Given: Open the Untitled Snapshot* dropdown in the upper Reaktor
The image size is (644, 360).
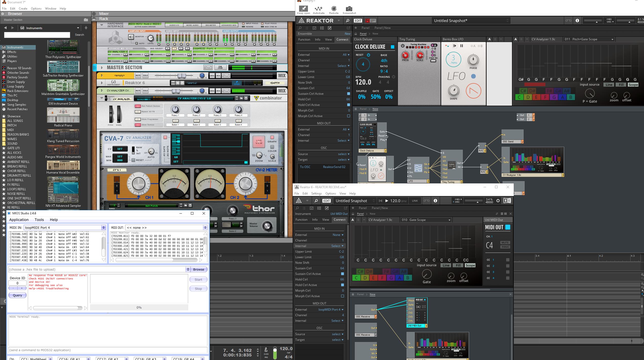Looking at the screenshot, I should click(471, 21).
